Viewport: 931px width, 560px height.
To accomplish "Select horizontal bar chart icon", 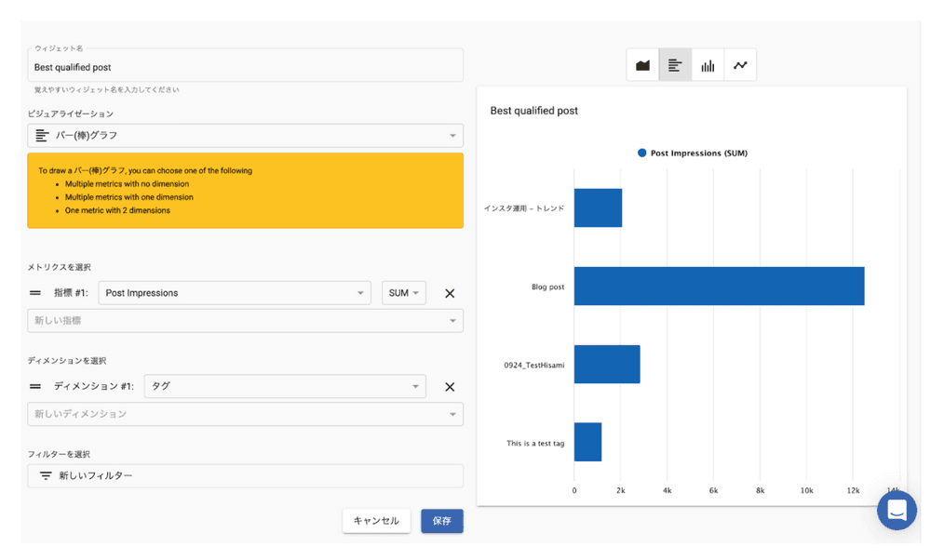I will [675, 66].
